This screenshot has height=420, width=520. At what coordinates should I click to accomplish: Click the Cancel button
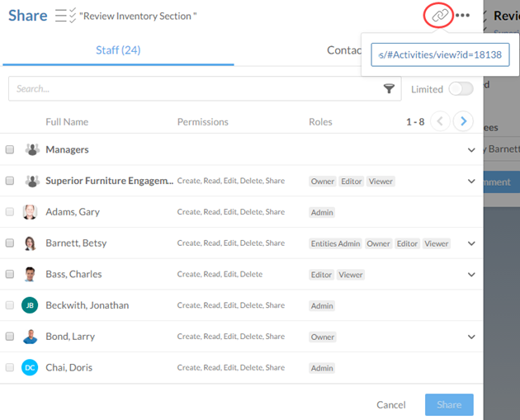tap(390, 405)
